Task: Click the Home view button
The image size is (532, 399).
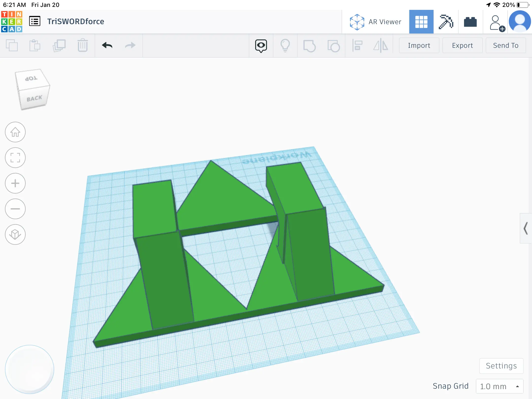Action: click(x=15, y=132)
